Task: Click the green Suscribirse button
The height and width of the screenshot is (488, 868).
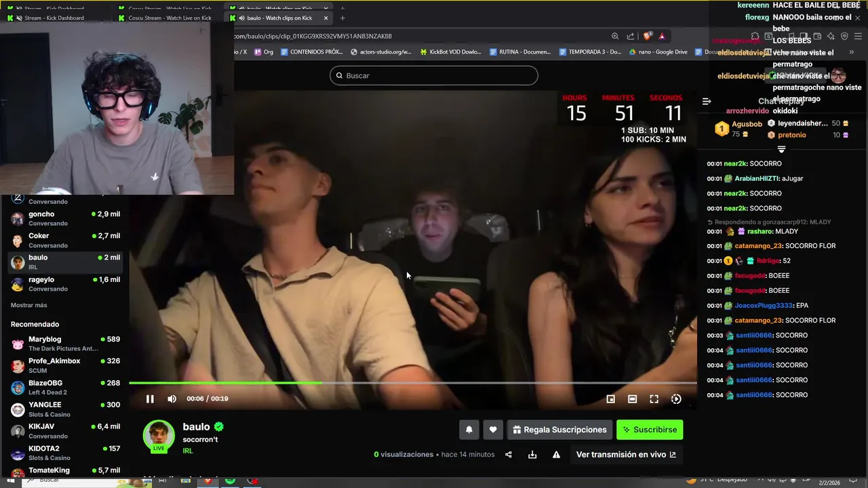Action: (x=650, y=430)
